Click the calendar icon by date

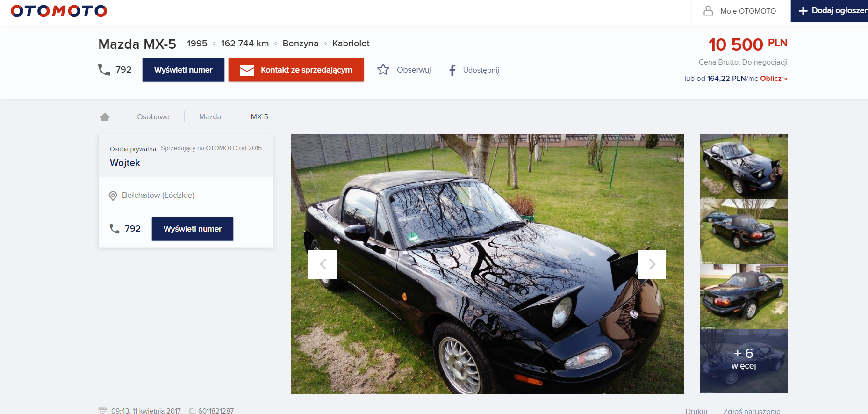coord(103,411)
